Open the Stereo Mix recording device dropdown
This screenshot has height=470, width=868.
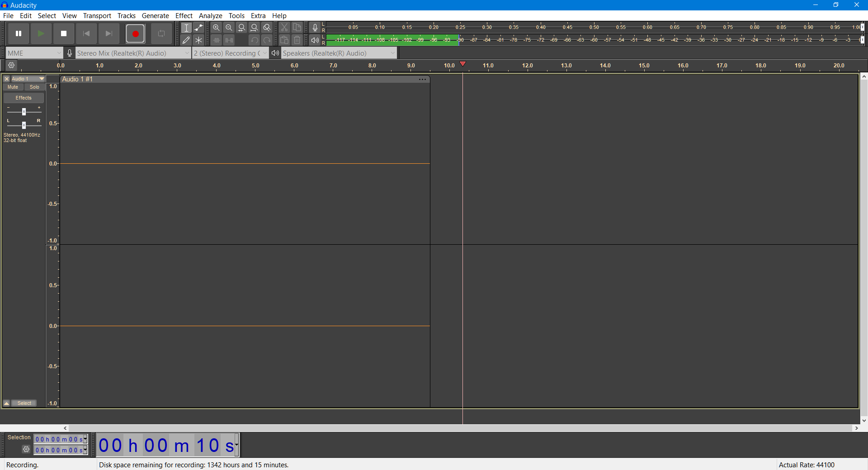pyautogui.click(x=133, y=53)
